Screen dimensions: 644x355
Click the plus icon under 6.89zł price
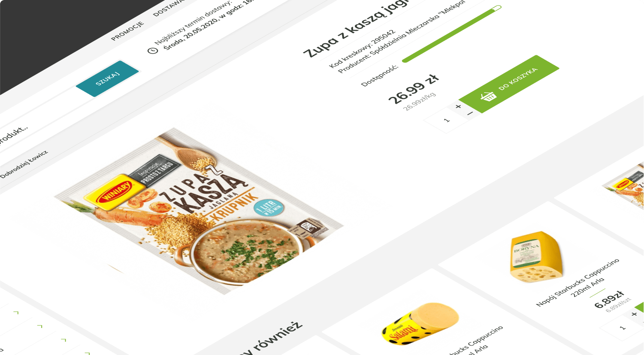coord(634,314)
